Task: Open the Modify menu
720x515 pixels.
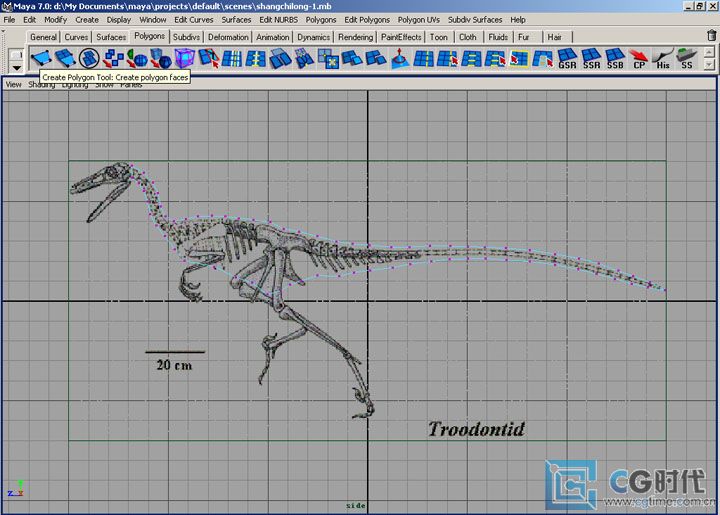Action: pos(56,20)
